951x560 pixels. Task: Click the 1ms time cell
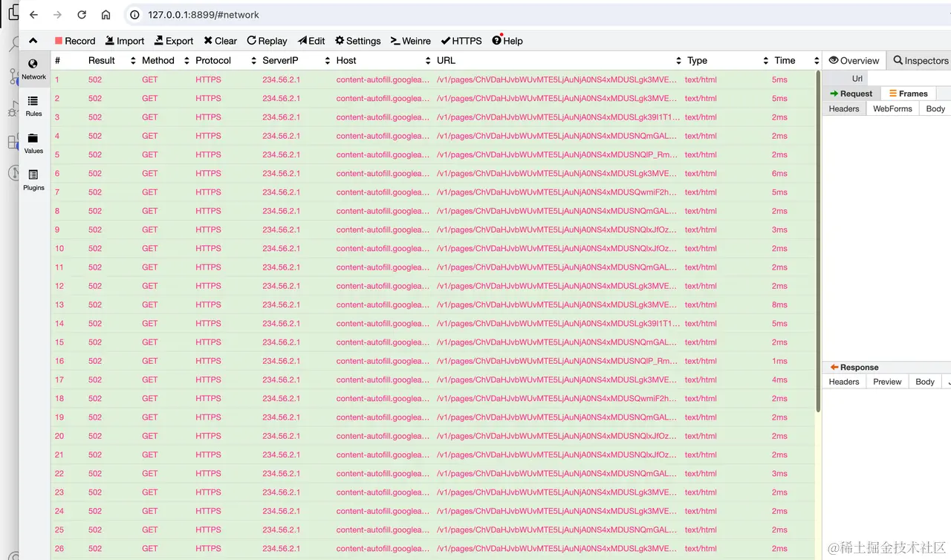coord(779,361)
